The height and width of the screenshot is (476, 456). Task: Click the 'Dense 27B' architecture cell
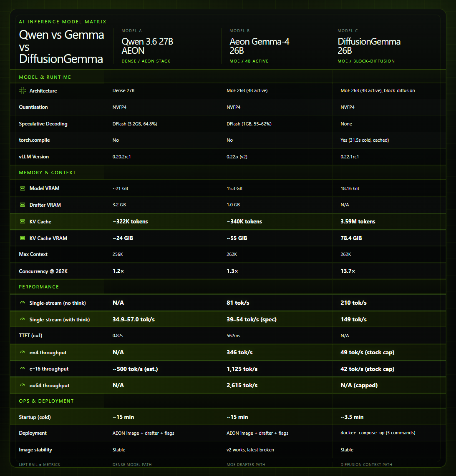pos(123,90)
